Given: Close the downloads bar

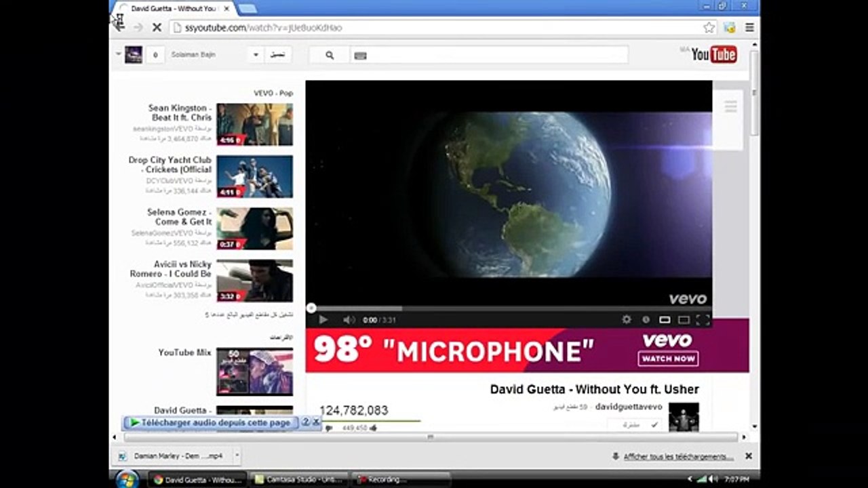Looking at the screenshot, I should [x=749, y=456].
